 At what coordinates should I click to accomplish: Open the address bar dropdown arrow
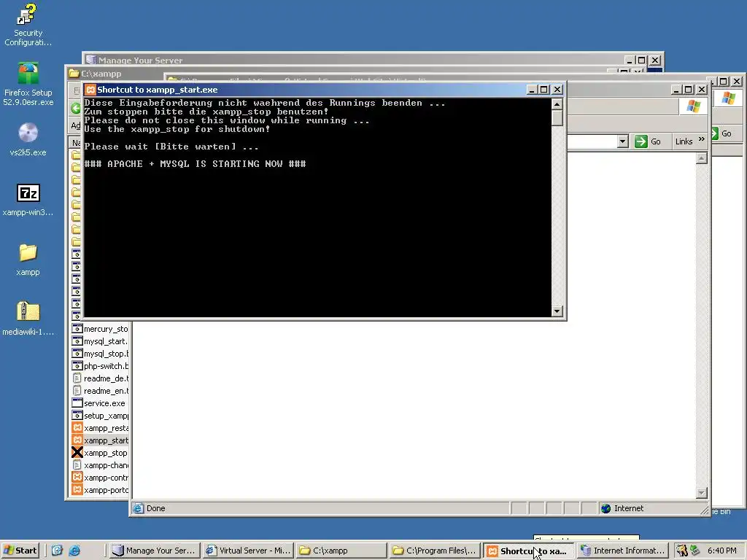click(623, 141)
